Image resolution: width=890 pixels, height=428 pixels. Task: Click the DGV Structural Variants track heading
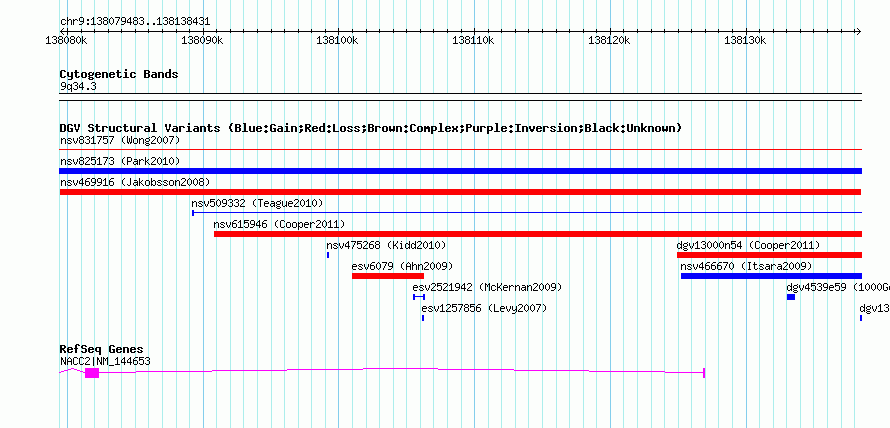tap(370, 128)
